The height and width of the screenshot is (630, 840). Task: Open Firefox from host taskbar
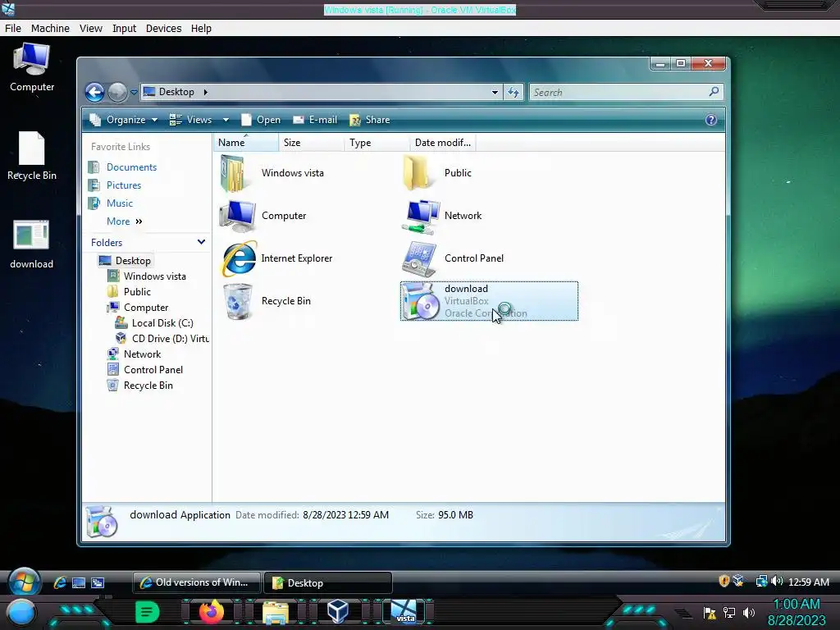211,612
